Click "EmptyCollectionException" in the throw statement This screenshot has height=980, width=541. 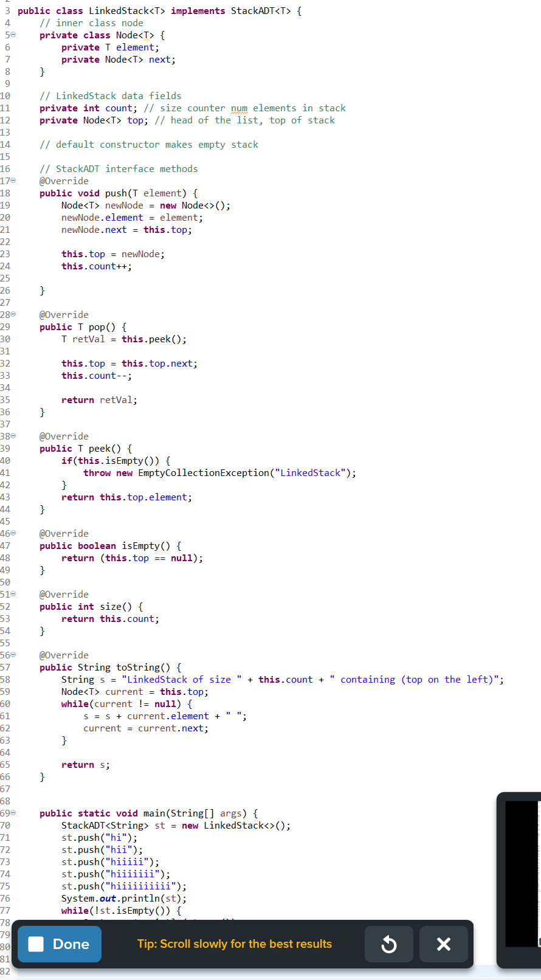204,473
